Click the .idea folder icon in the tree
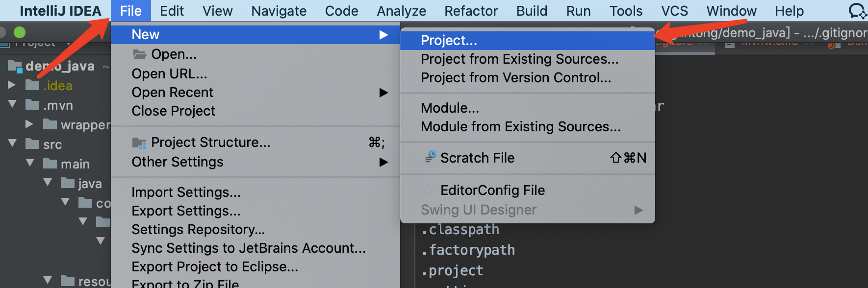868x288 pixels. pos(32,86)
